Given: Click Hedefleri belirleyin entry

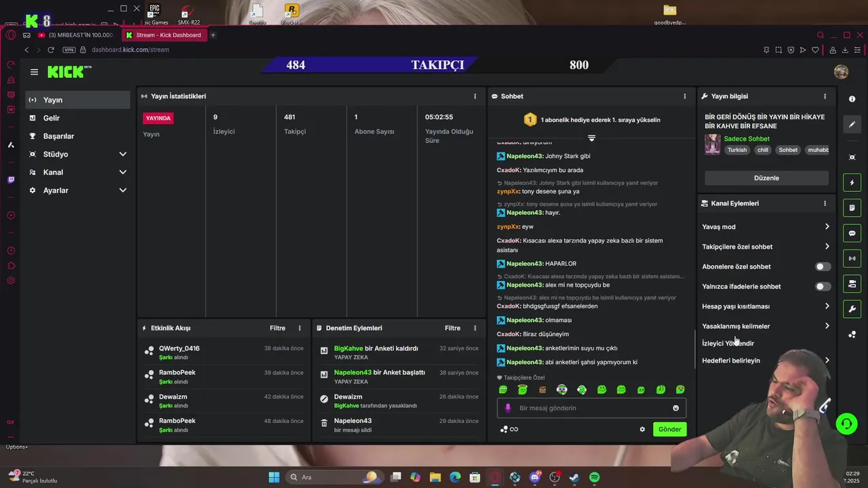Looking at the screenshot, I should (x=766, y=361).
